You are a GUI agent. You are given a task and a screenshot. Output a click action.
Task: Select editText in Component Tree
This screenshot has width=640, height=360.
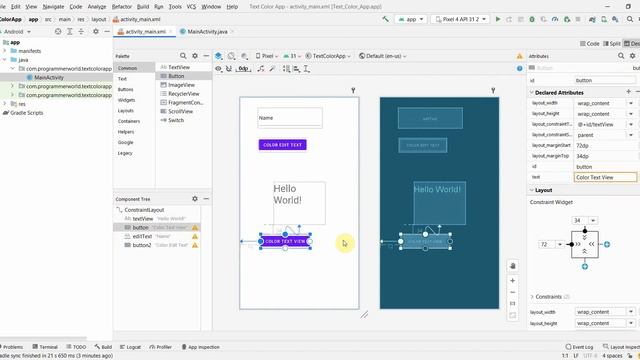[142, 236]
